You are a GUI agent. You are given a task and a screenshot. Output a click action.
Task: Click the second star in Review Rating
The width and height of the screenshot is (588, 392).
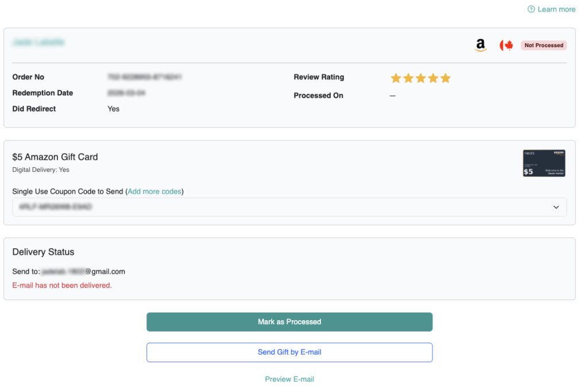point(408,78)
